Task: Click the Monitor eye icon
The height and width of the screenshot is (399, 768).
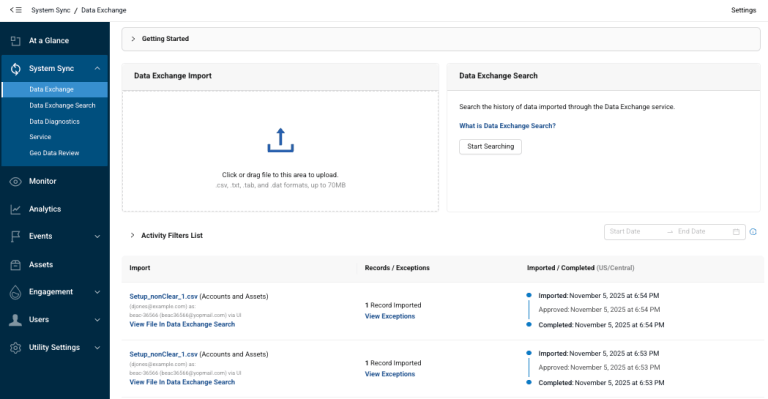Action: click(x=16, y=182)
